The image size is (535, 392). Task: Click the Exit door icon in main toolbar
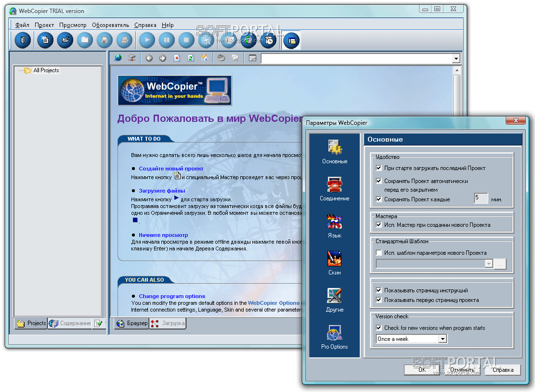[x=23, y=40]
